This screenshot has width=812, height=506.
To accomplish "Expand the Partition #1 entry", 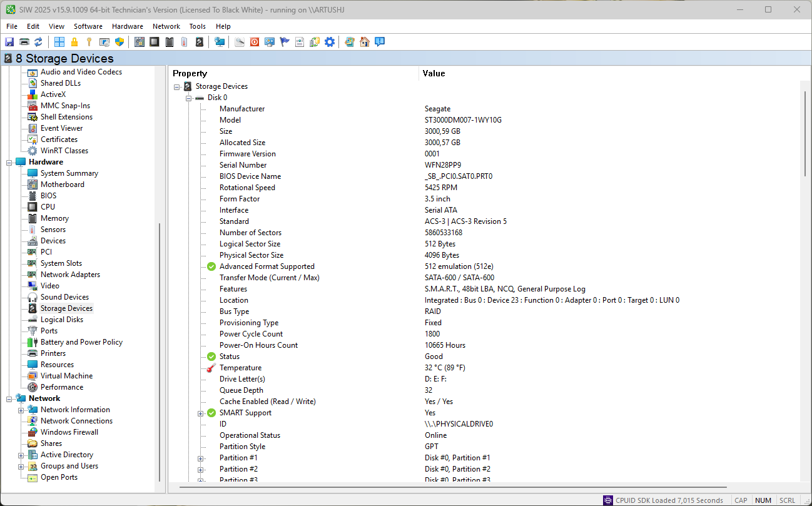I will tap(201, 458).
